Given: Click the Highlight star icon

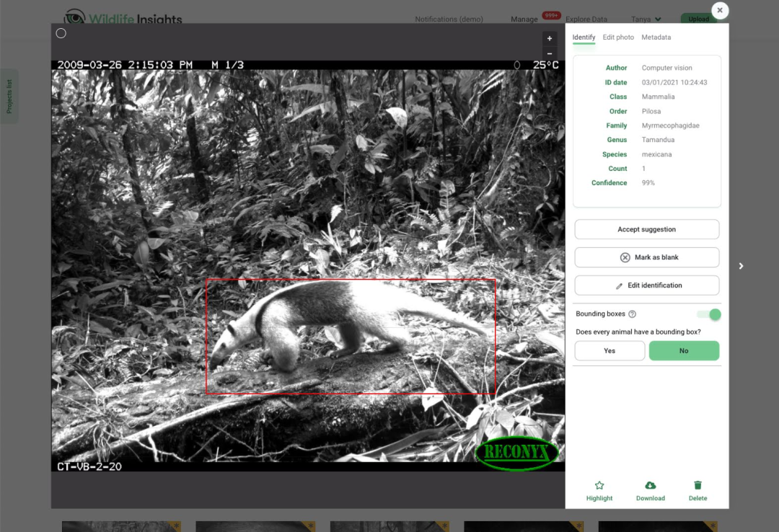Looking at the screenshot, I should [x=599, y=485].
